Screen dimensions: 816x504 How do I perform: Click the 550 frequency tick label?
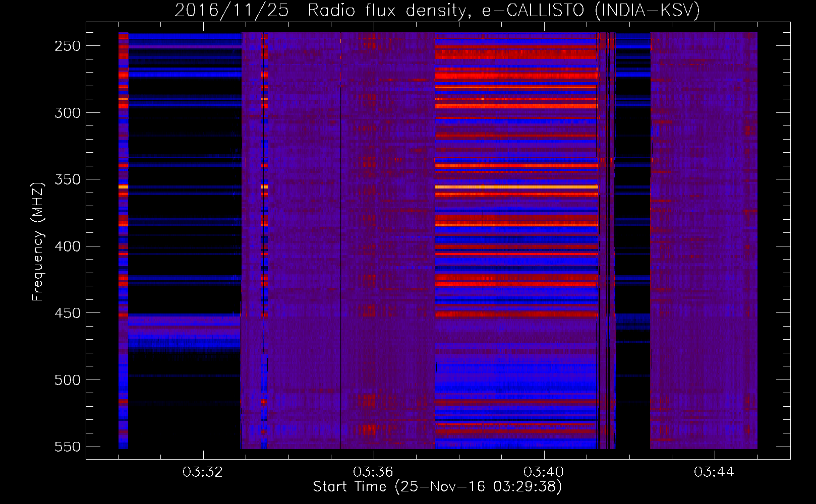coord(68,447)
